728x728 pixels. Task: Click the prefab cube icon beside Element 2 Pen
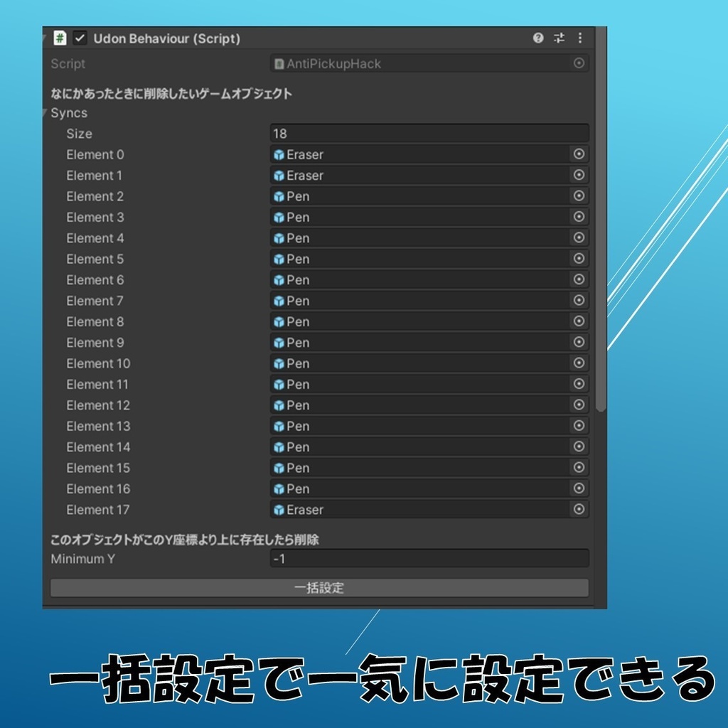[x=280, y=196]
